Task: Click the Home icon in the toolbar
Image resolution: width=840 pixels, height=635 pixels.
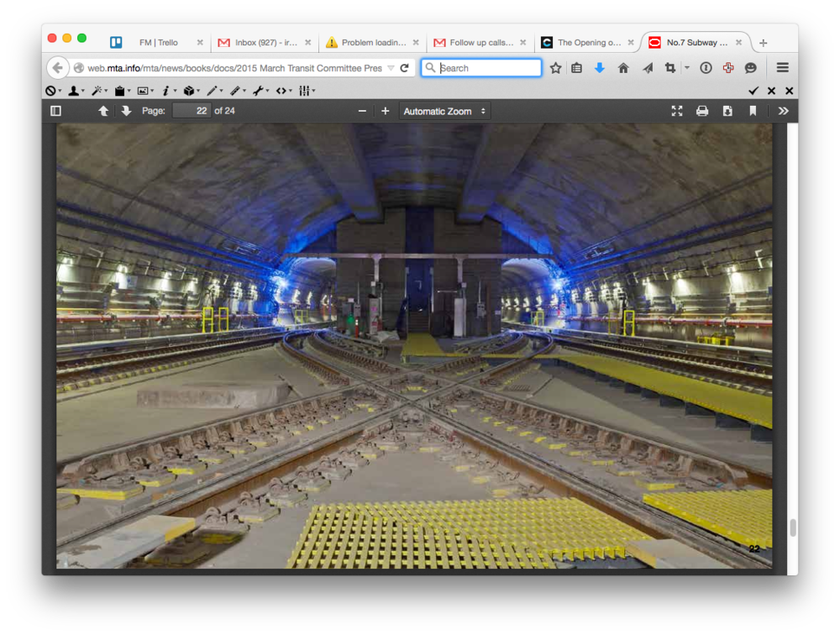Action: (623, 68)
